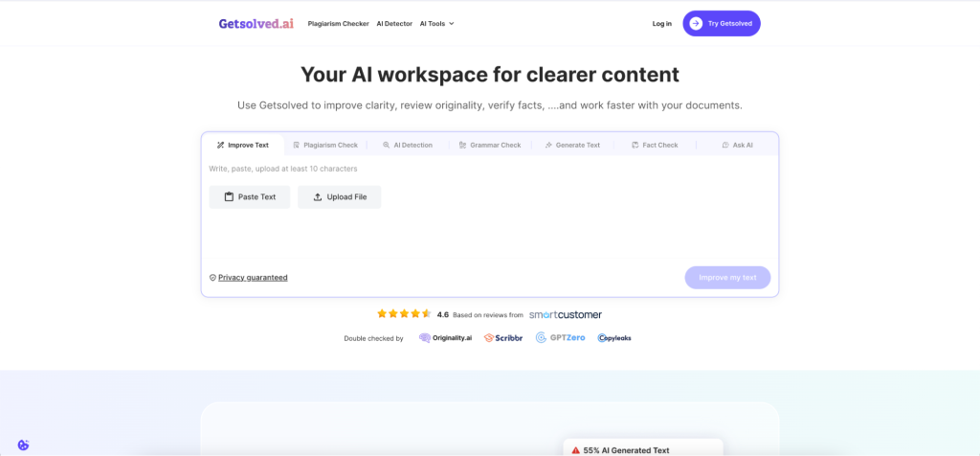The height and width of the screenshot is (456, 980).
Task: Click the Grammar Check icon
Action: (462, 145)
